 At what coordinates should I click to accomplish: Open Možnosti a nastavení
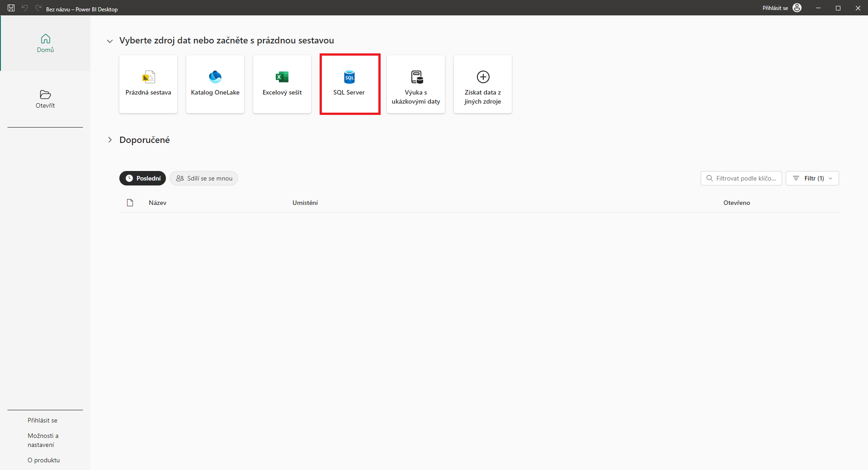coord(43,440)
